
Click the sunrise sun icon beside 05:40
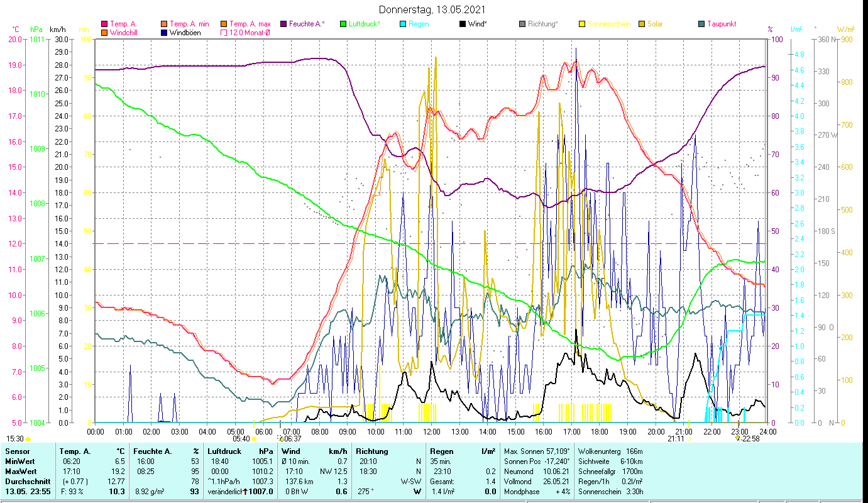(x=255, y=439)
